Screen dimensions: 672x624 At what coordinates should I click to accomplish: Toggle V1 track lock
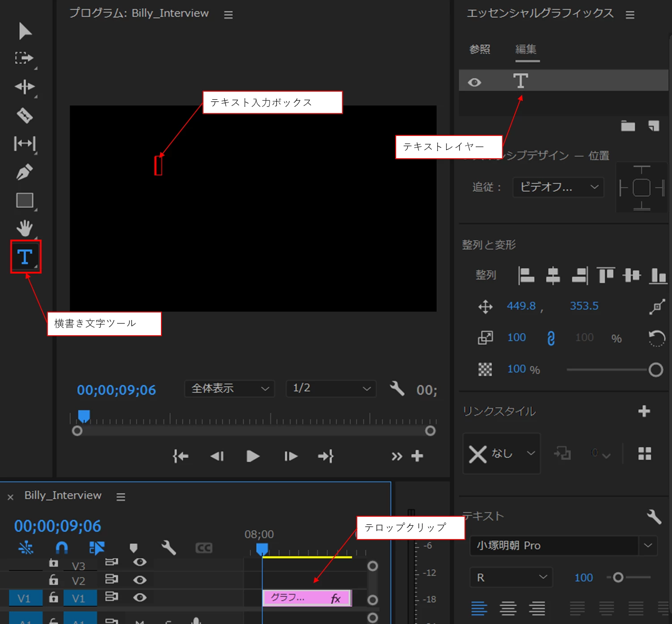pos(53,597)
